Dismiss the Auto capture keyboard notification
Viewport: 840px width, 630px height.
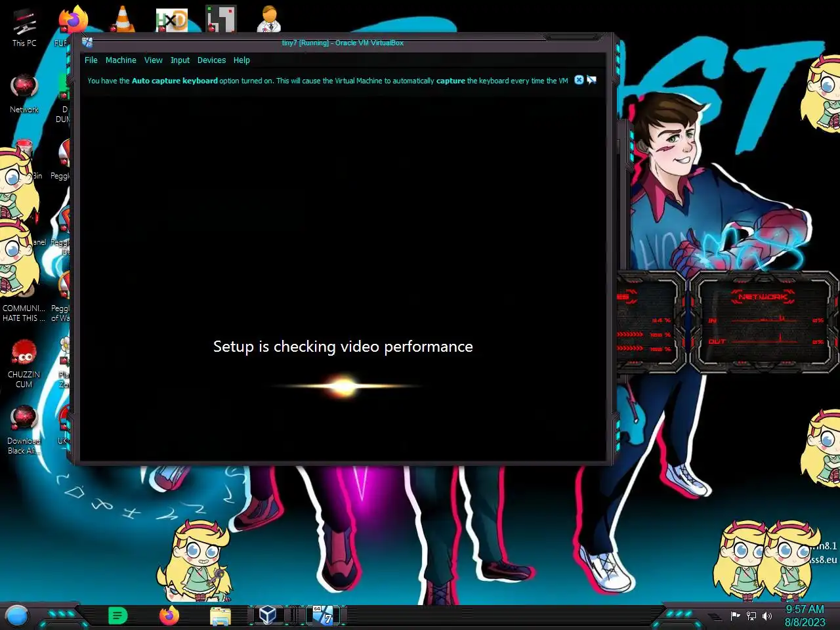pyautogui.click(x=579, y=80)
